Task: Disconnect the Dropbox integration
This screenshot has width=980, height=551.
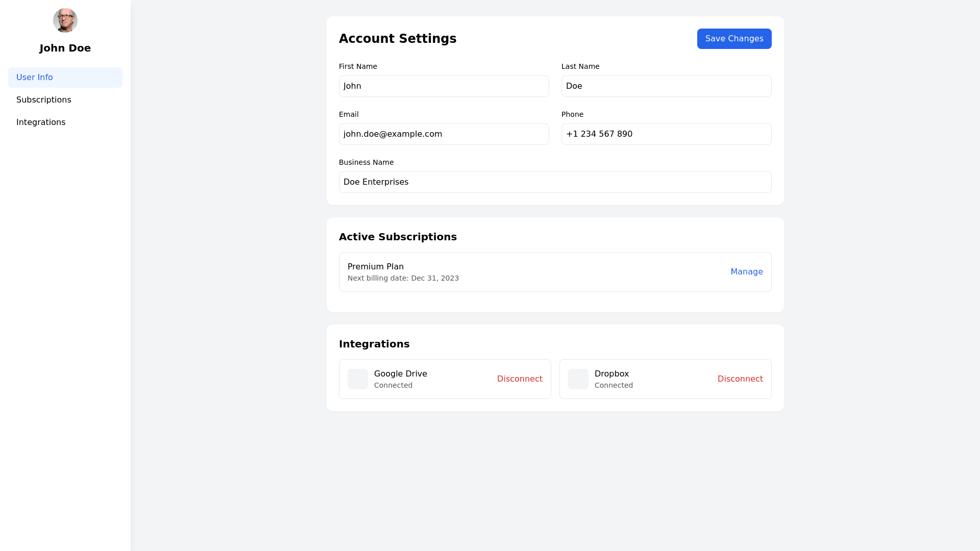Action: [x=740, y=379]
